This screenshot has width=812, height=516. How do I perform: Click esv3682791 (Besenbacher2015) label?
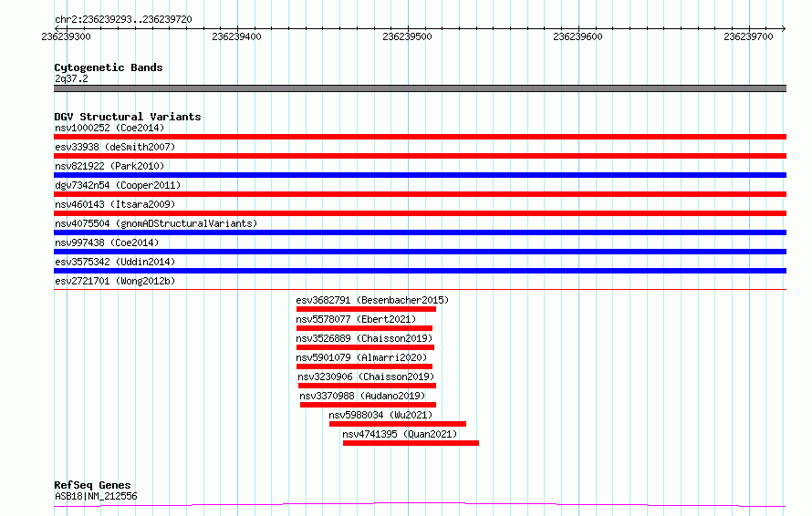(x=372, y=300)
